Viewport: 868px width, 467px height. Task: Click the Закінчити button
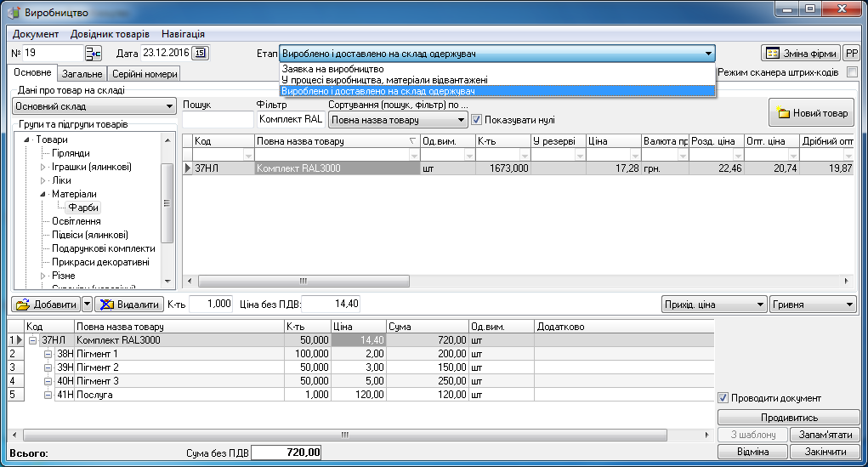tap(825, 452)
